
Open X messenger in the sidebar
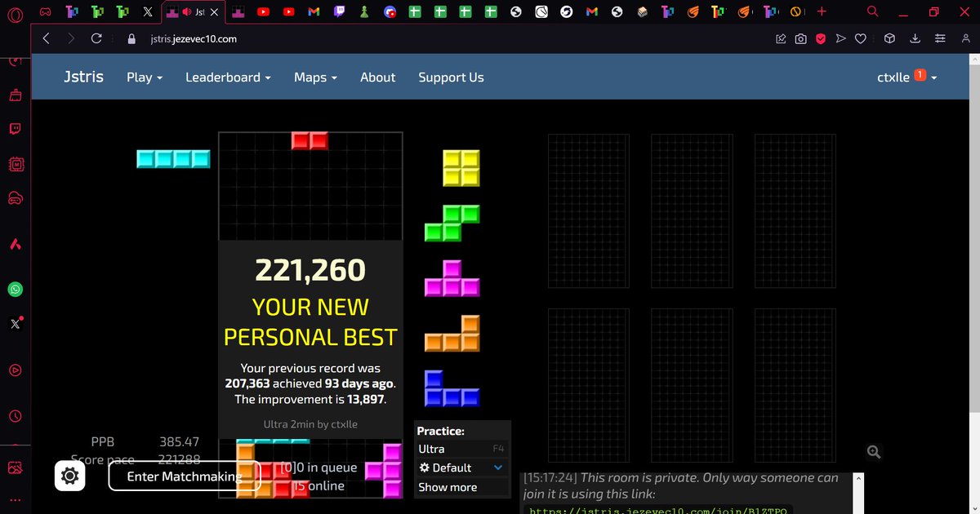[x=15, y=324]
